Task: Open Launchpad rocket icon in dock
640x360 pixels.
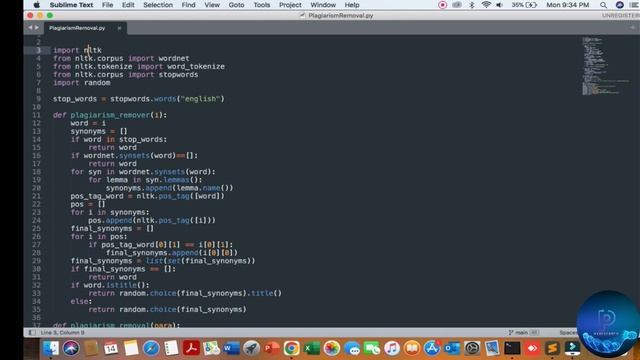Action: pos(251,348)
